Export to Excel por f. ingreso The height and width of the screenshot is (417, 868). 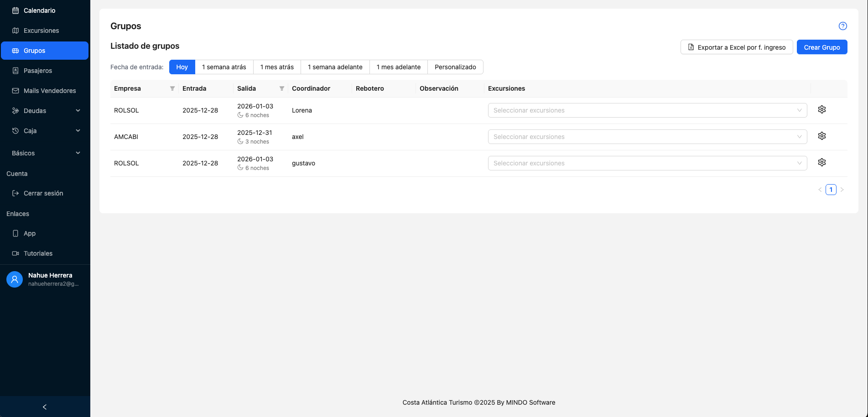coord(736,47)
